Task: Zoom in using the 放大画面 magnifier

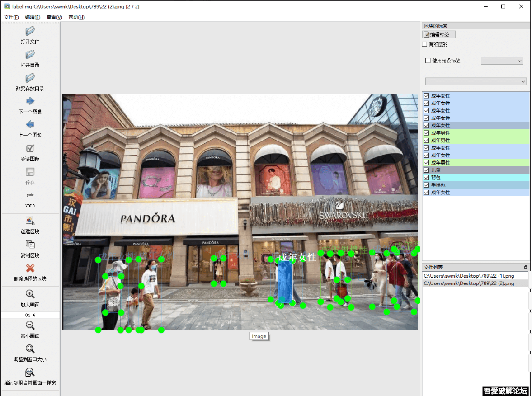Action: [x=30, y=294]
